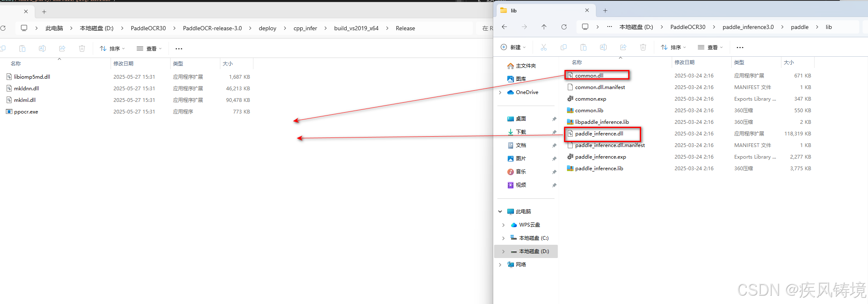Expand the 本地磁盘 (C:) tree node

pyautogui.click(x=504, y=238)
